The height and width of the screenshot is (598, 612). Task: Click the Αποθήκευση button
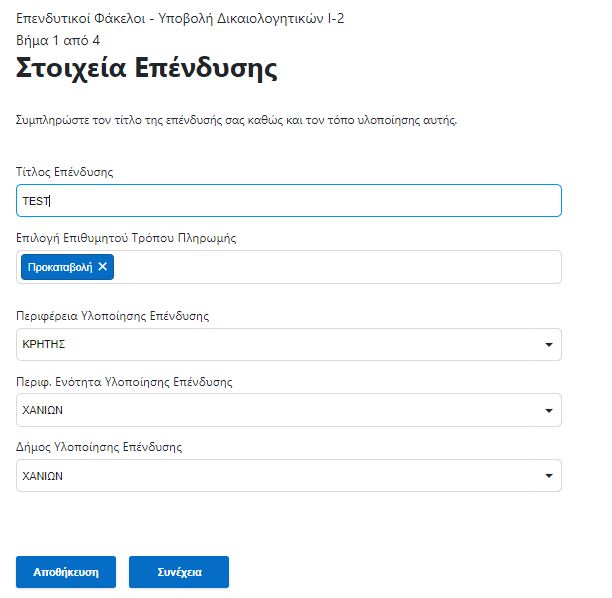click(66, 572)
